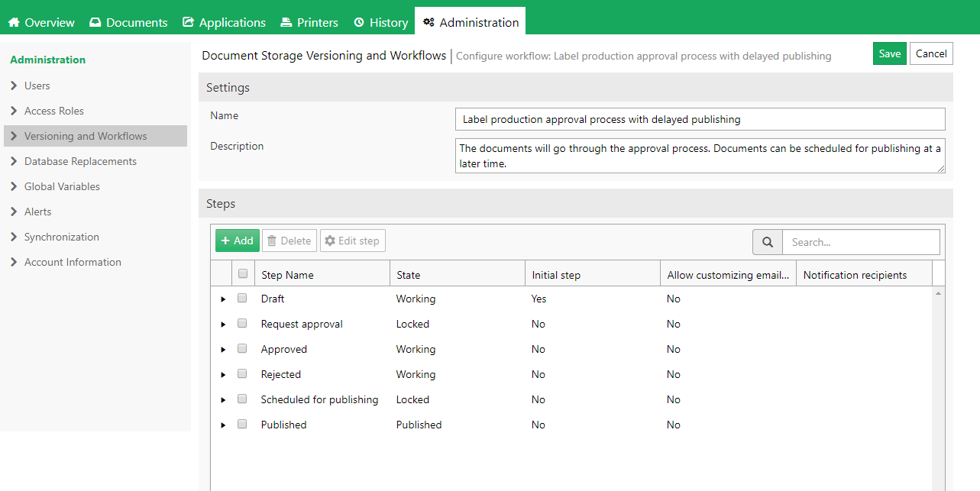Check the Draft step checkbox
Screen dimensions: 980x491
pos(242,298)
